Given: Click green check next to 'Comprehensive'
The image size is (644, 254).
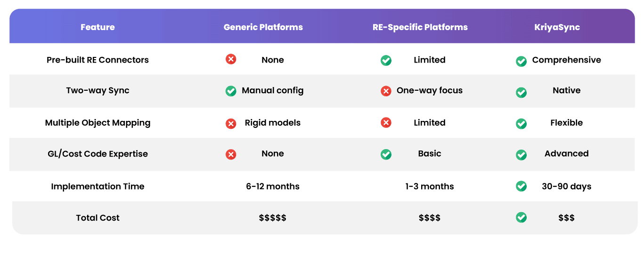Looking at the screenshot, I should pos(521,61).
